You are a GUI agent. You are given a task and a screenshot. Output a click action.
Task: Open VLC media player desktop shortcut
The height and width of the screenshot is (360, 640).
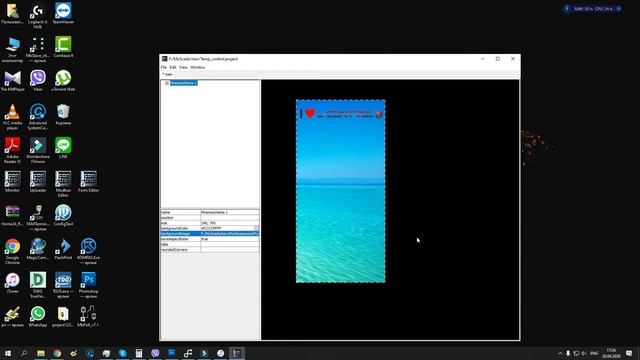point(12,117)
